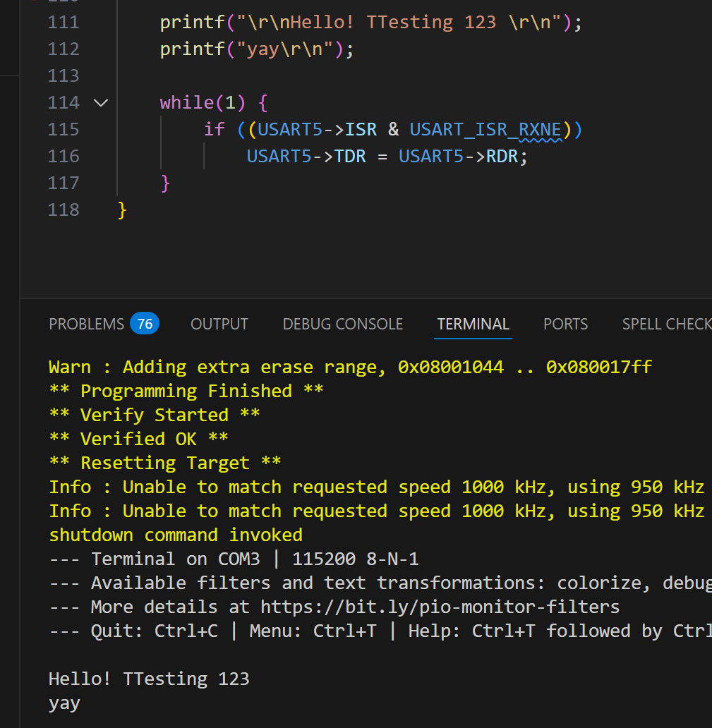
Task: Click the RDR register in the assignment
Action: point(502,156)
